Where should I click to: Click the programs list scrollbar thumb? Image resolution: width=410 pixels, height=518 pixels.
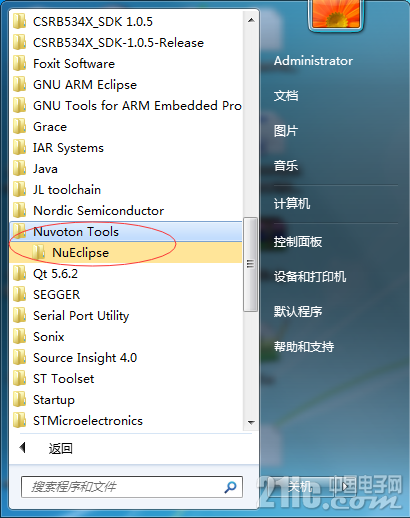(250, 264)
